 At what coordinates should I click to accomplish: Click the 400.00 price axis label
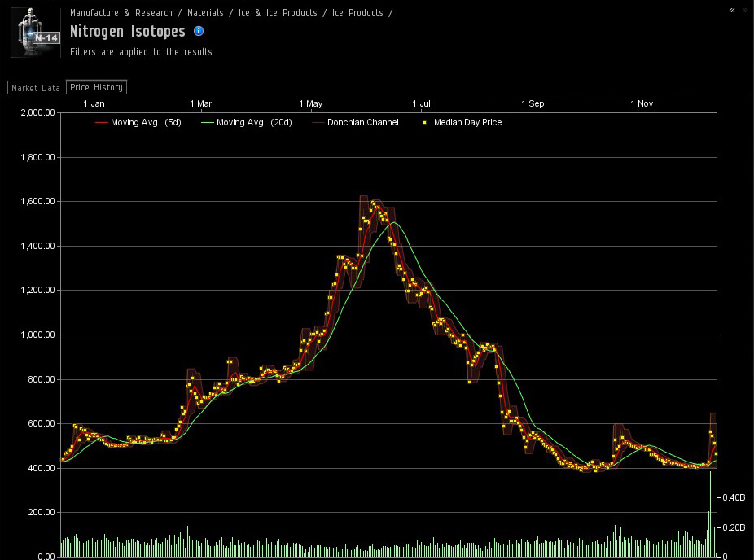tap(42, 468)
